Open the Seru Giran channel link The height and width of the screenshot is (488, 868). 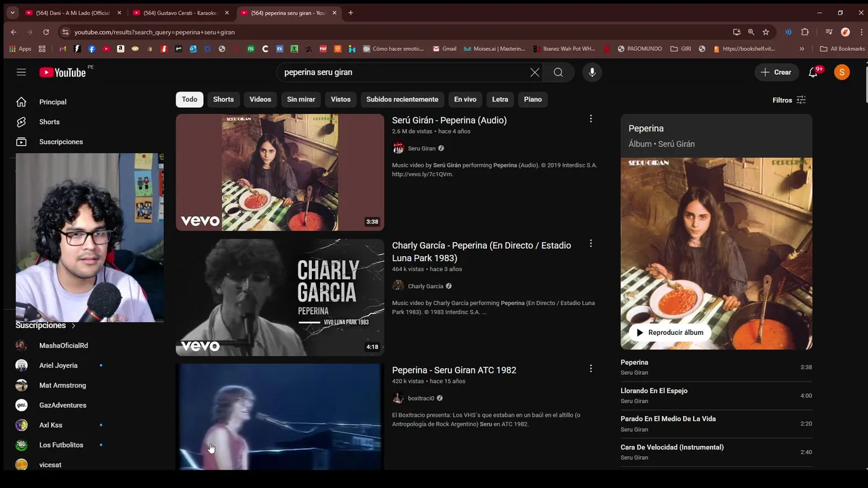(x=421, y=148)
